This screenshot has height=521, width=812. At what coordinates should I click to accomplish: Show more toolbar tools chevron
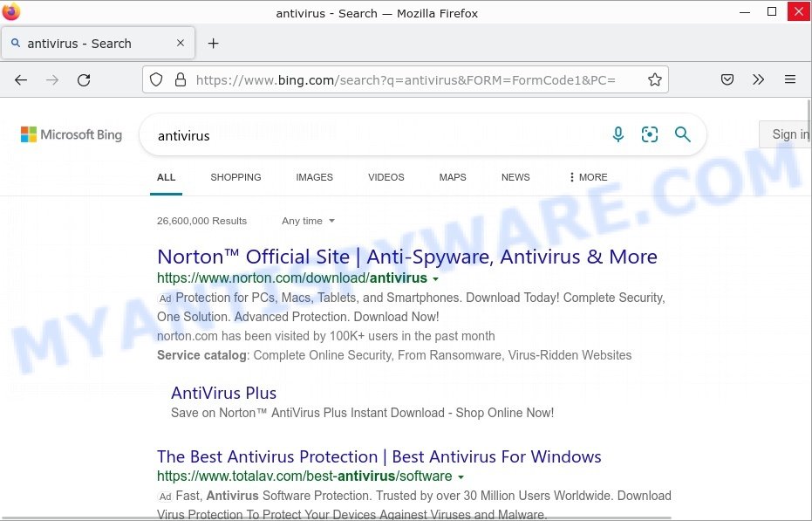(758, 79)
